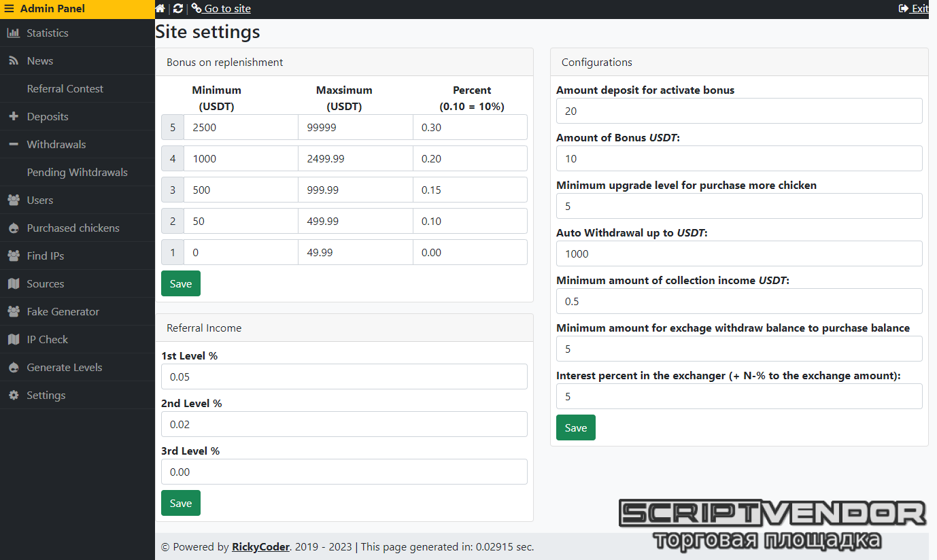This screenshot has height=560, width=937.
Task: Click the Statistics bar chart icon
Action: [x=13, y=33]
